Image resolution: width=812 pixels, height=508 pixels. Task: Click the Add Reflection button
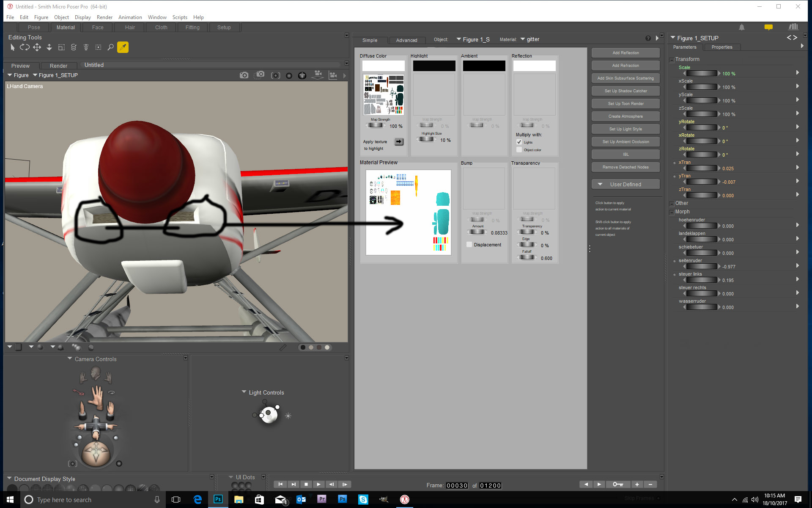tap(625, 53)
